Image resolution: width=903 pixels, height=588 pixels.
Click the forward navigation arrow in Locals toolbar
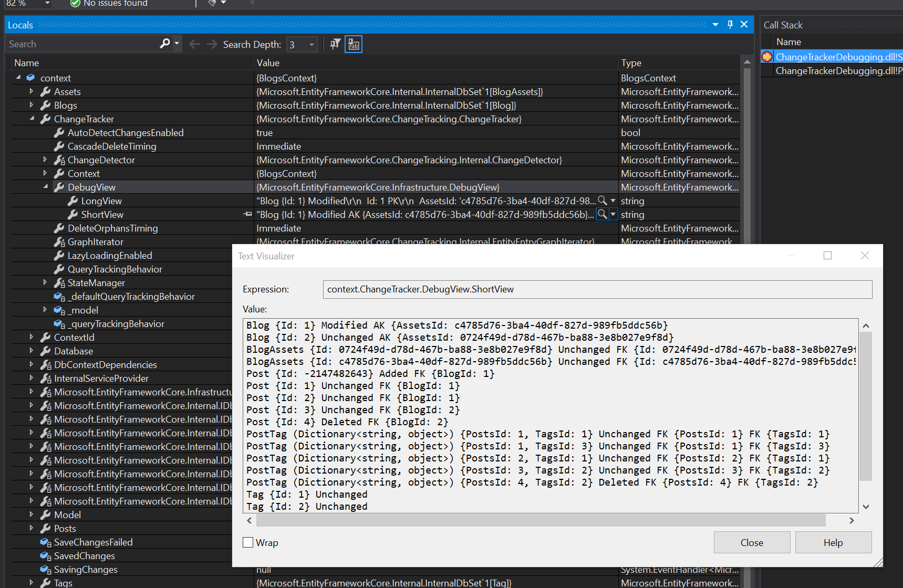click(x=211, y=44)
